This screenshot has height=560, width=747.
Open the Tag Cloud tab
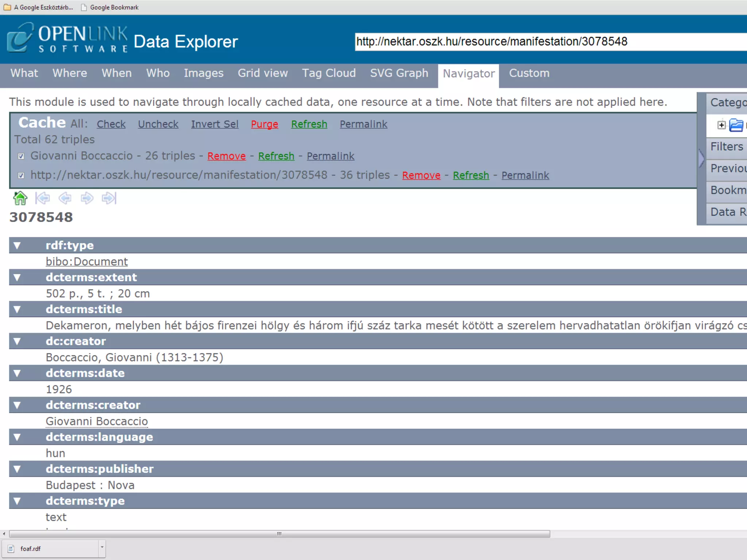click(329, 73)
